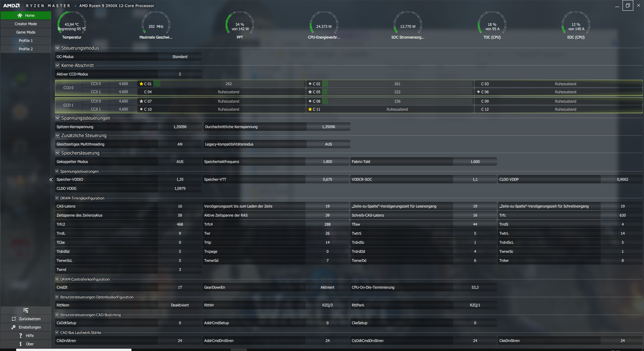Click the TDC (CPU) gauge
The height and width of the screenshot is (351, 644).
coord(492,25)
